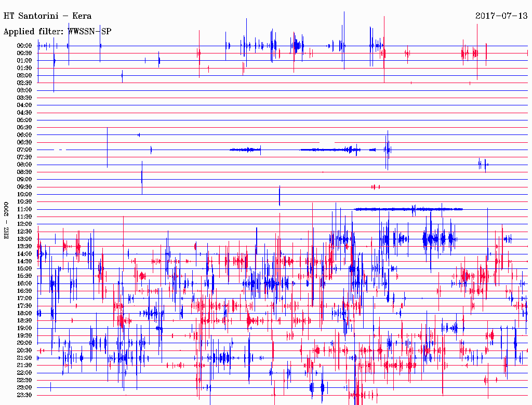Click the 08:30 time label

(24, 172)
